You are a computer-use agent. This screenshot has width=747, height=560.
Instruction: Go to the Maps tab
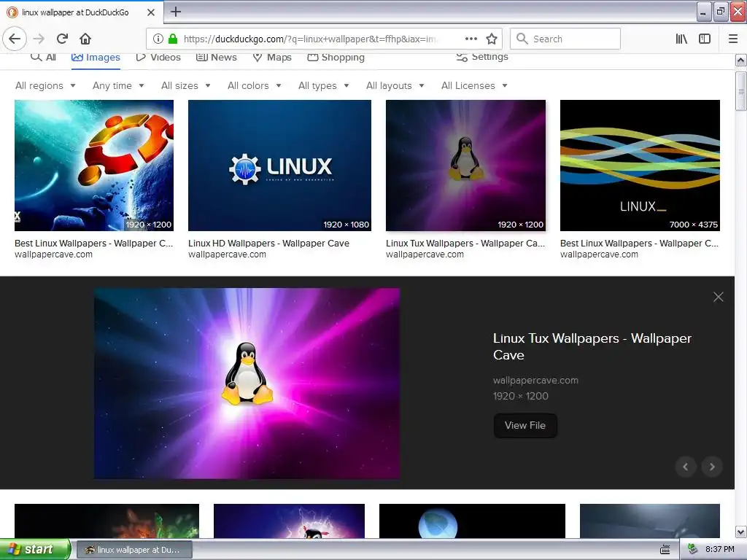272,57
